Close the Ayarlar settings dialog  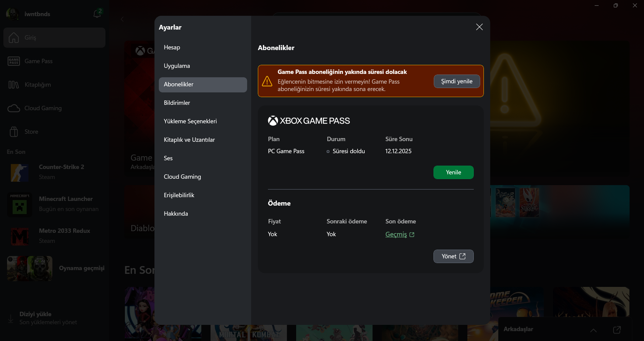(479, 27)
